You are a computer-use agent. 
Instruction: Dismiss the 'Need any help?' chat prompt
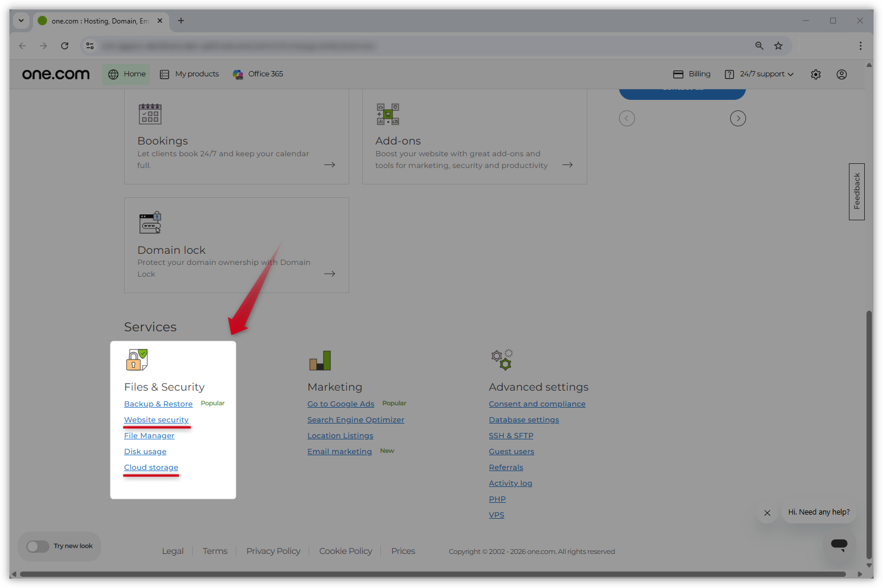click(767, 513)
